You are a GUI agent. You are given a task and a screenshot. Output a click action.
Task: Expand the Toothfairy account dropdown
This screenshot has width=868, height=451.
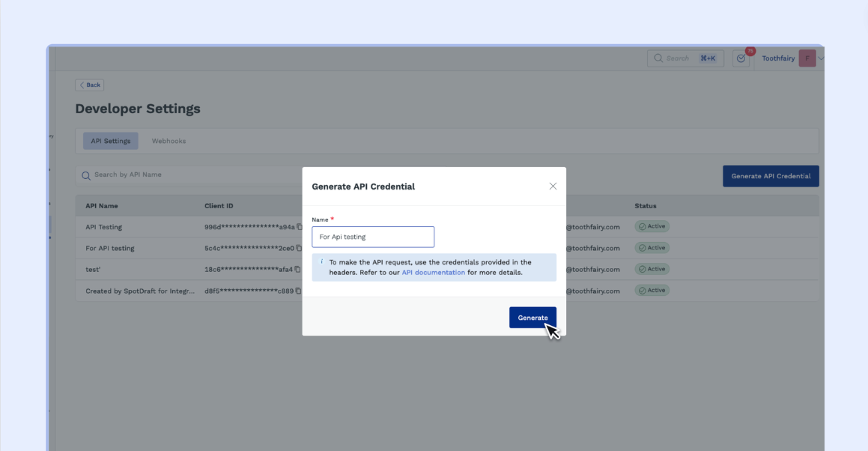tap(821, 58)
